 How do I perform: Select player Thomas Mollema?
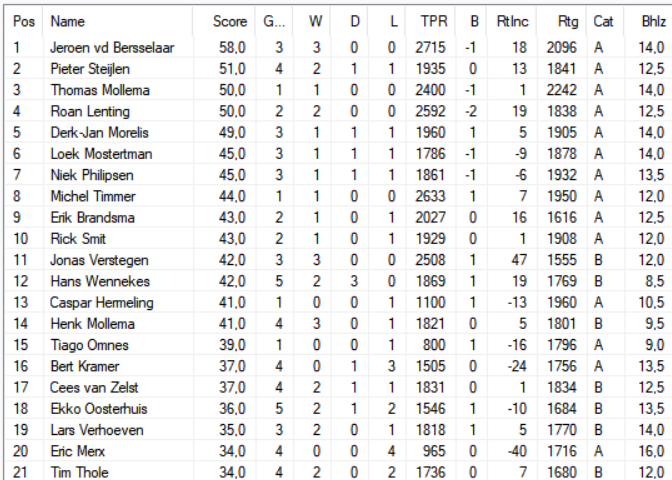[339, 90]
